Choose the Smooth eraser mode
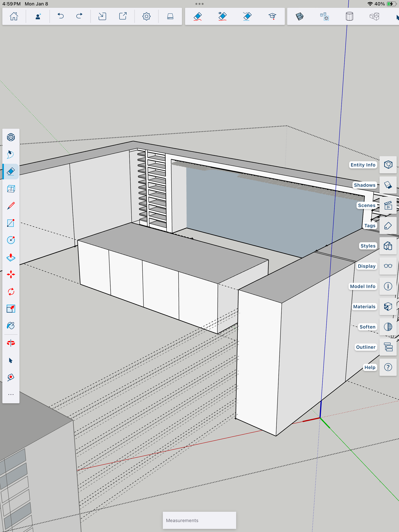Image resolution: width=399 pixels, height=532 pixels. pyautogui.click(x=247, y=16)
